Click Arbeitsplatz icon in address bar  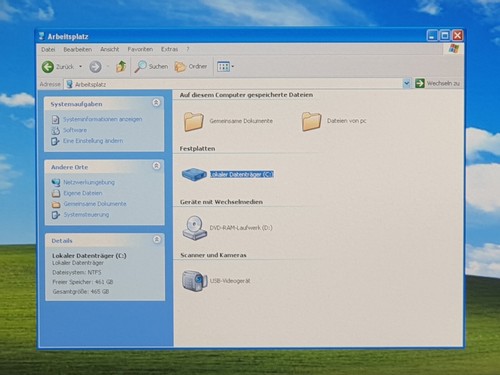point(69,84)
